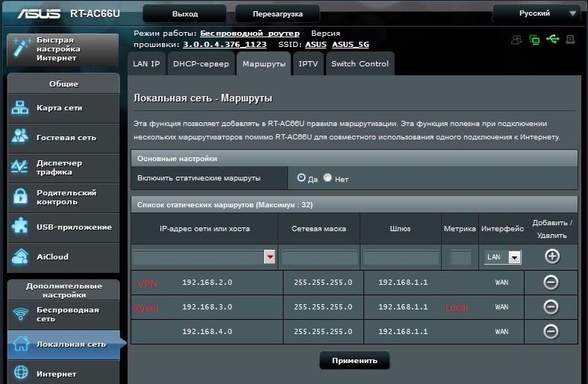This screenshot has height=384, width=588.
Task: Add a static route with plus icon
Action: 552,256
